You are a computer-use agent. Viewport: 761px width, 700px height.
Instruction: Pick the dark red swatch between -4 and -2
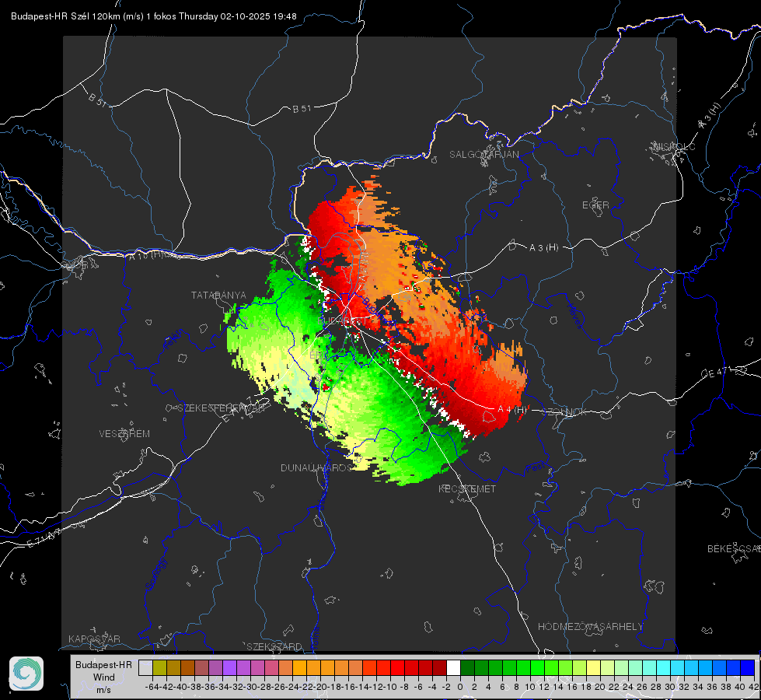coord(439,667)
